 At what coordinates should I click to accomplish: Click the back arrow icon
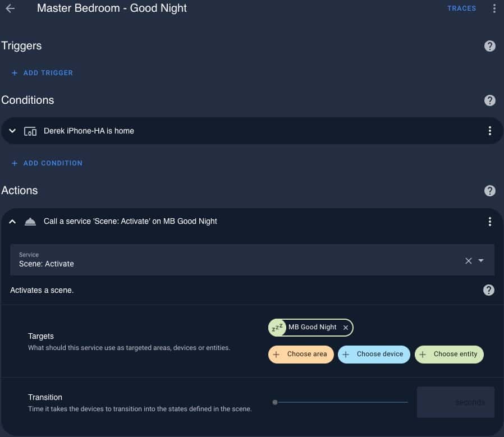pos(10,8)
